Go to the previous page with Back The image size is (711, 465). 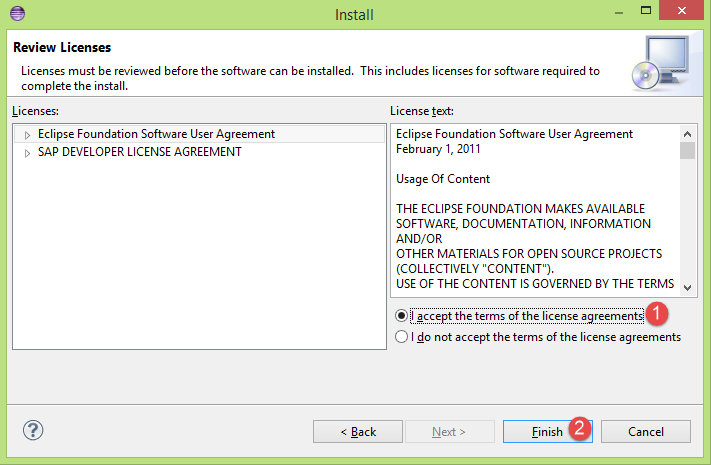[358, 431]
